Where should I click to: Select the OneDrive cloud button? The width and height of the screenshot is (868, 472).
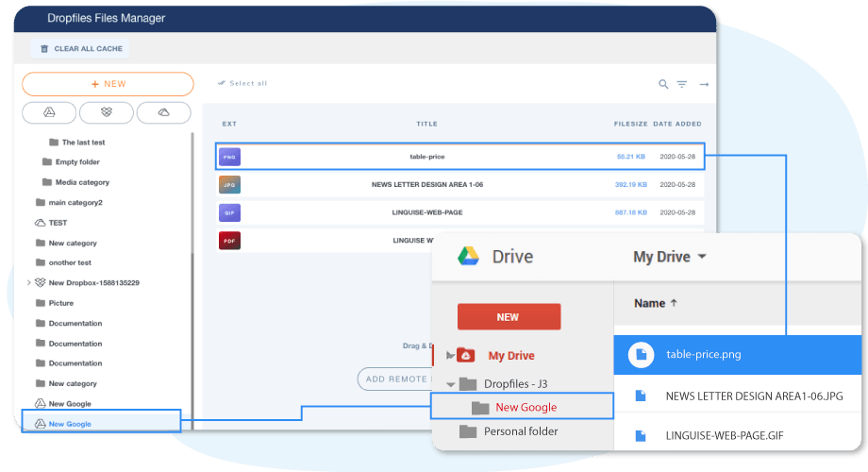[164, 112]
